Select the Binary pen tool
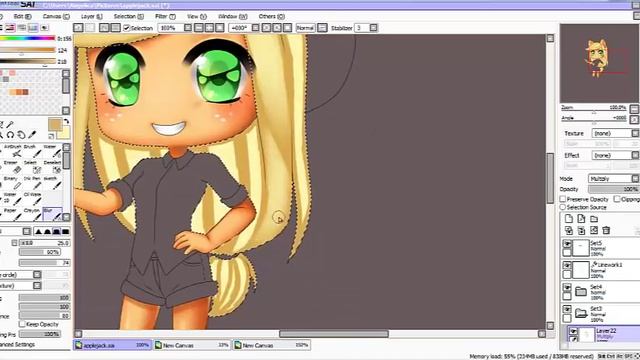Viewport: 640px width, 360px height. coord(13,183)
